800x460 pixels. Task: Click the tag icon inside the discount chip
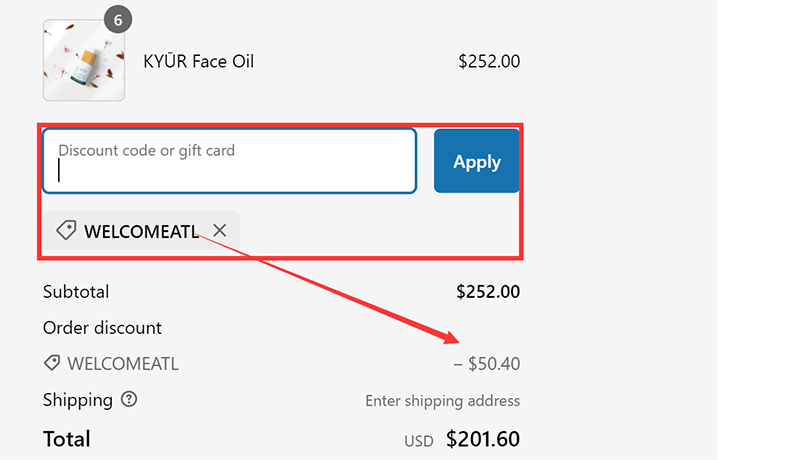pos(66,231)
